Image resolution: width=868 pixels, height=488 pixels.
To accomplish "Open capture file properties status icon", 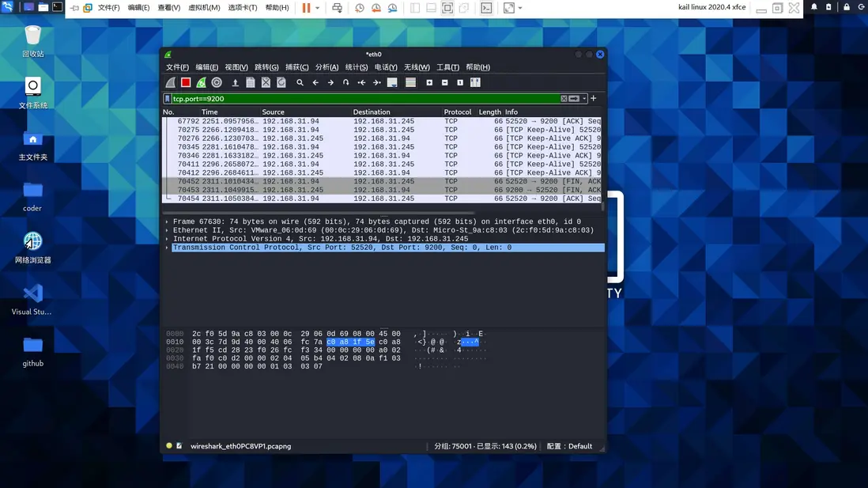I will click(x=179, y=446).
